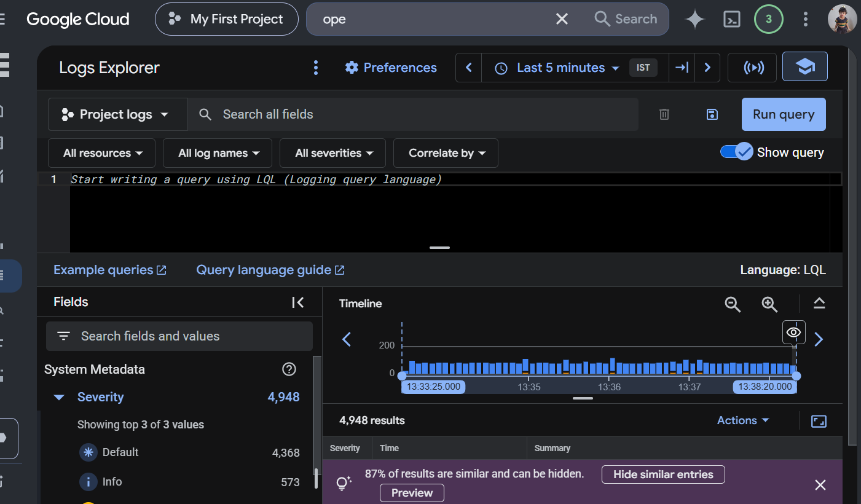The height and width of the screenshot is (504, 861).
Task: Open All resources filter dropdown
Action: (x=102, y=153)
